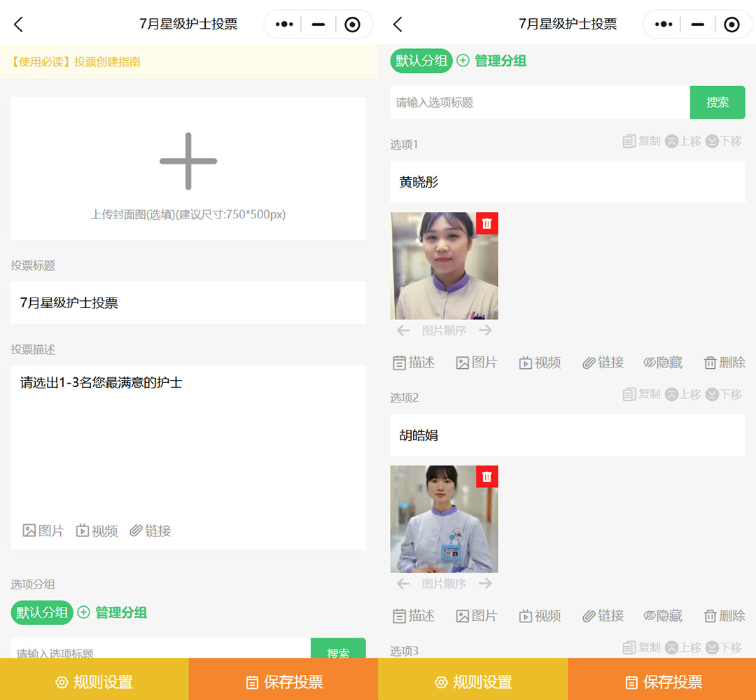Viewport: 756px width, 700px height.
Task: Select the 默认分组 tab in the left screen
Action: 42,612
